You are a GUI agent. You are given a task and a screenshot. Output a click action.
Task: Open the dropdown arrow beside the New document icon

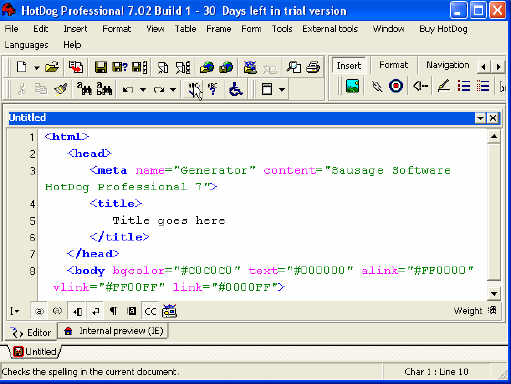36,68
